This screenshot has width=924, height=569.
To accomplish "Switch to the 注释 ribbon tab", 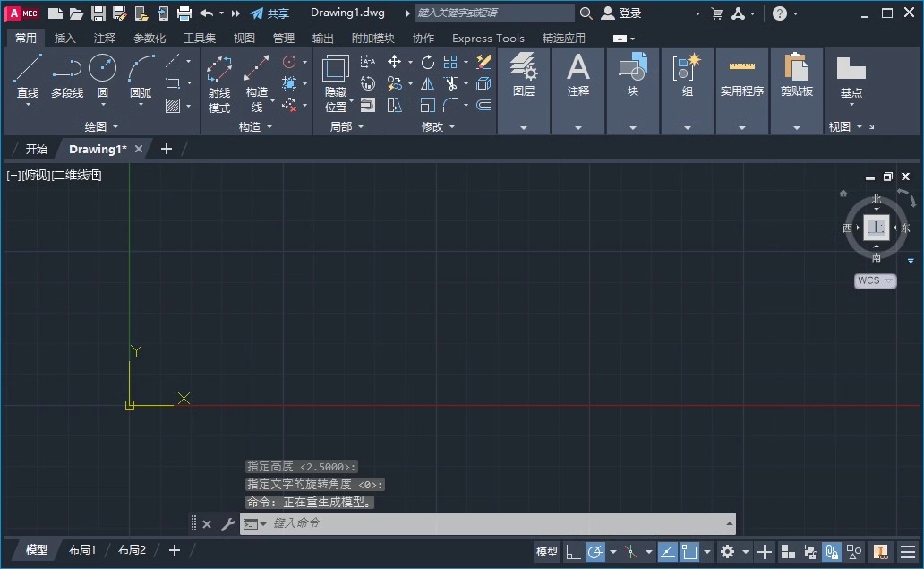I will tap(104, 39).
